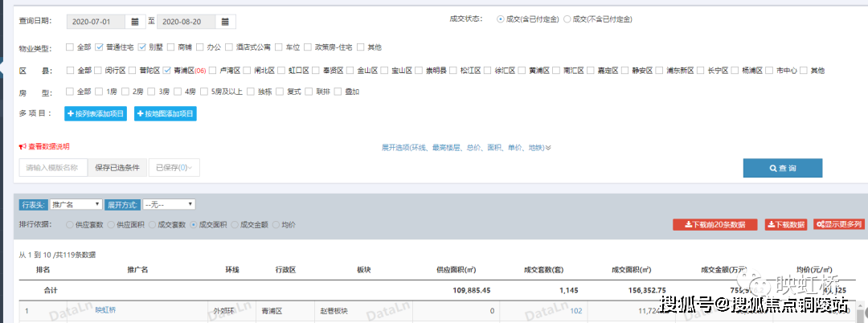Open the start date calendar icon
Image resolution: width=868 pixels, height=323 pixels.
point(135,22)
